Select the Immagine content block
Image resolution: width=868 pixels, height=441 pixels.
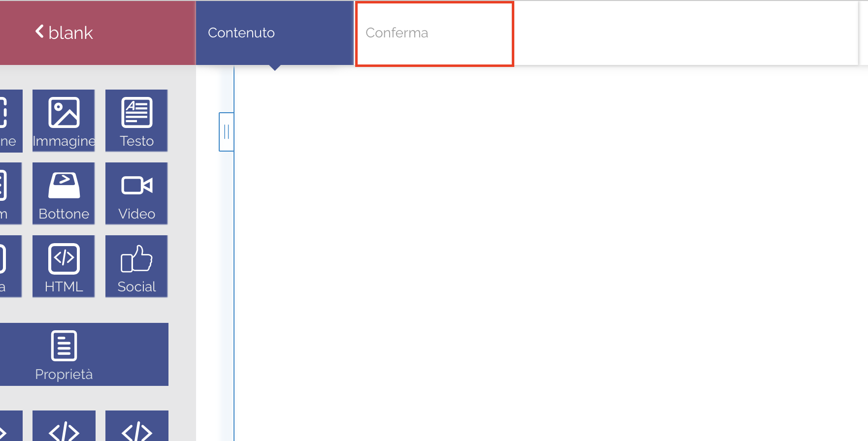pos(64,121)
